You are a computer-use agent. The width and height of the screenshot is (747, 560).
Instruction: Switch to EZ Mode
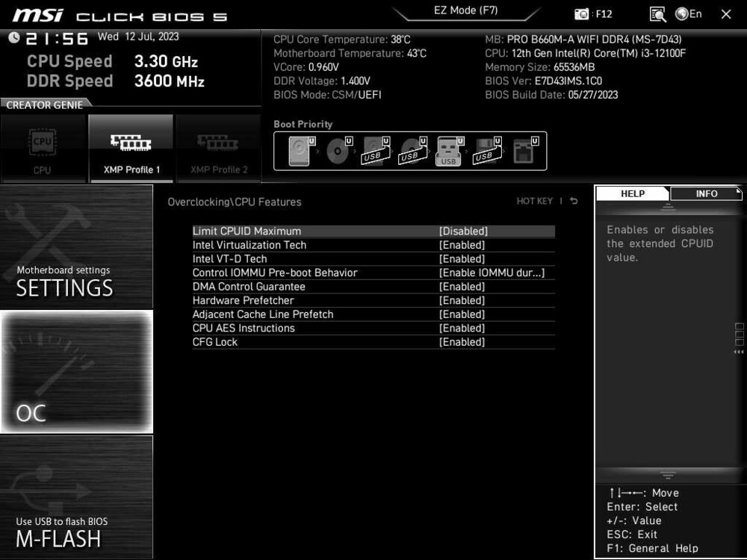click(x=466, y=10)
